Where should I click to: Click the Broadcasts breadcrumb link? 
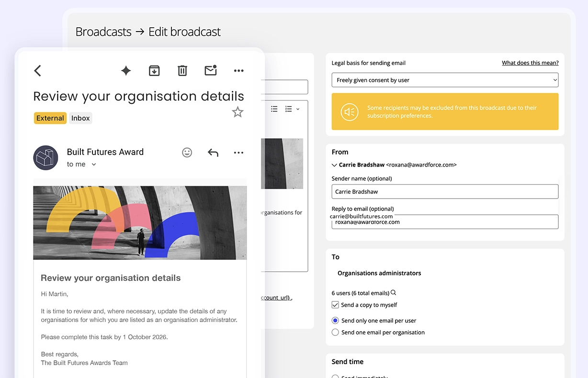click(103, 32)
